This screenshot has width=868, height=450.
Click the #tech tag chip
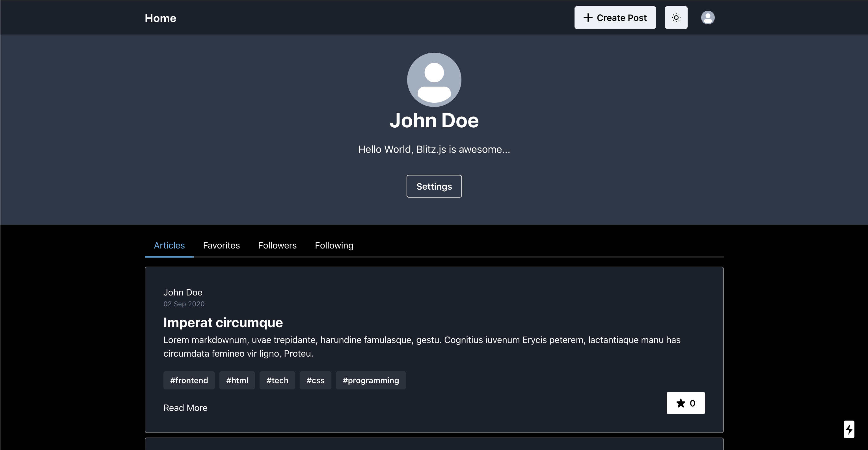click(277, 380)
